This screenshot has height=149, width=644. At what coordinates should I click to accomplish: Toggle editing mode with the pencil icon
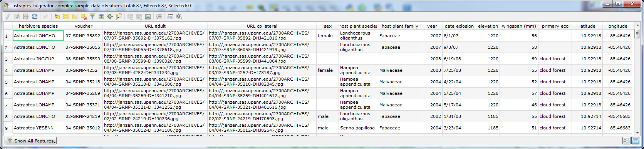(8, 17)
